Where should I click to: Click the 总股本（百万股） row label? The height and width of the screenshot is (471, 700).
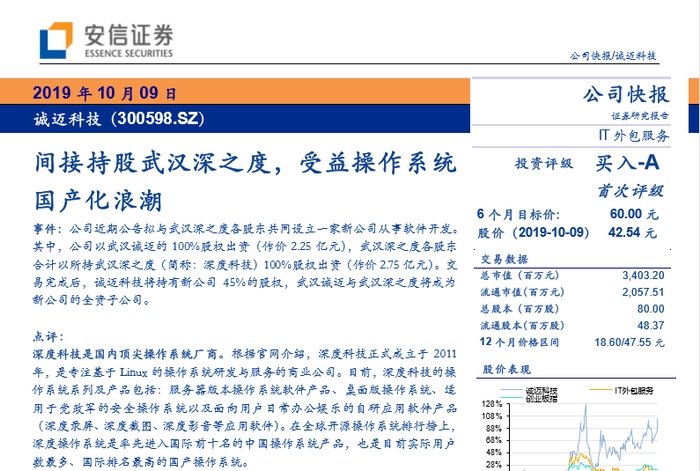pos(520,309)
